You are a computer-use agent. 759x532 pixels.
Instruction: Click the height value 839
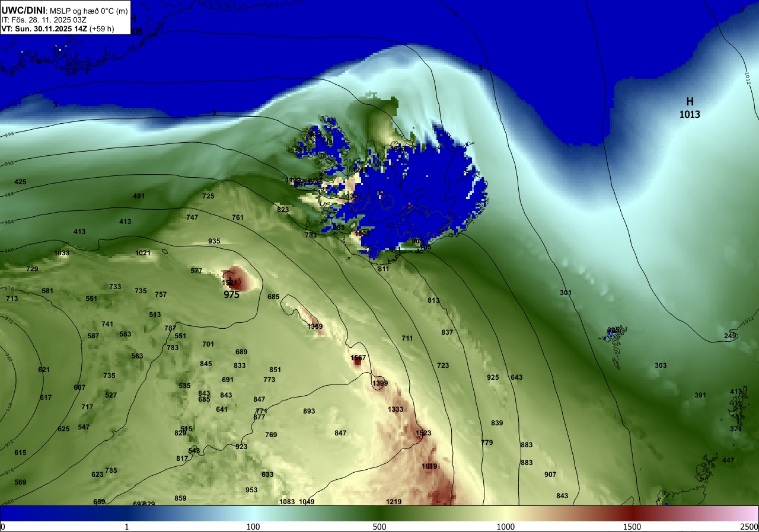point(497,423)
